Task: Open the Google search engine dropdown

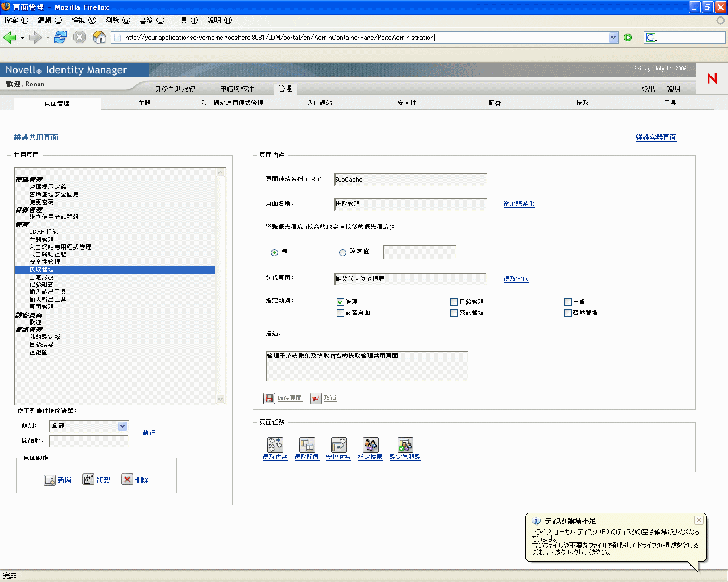Action: coord(652,38)
